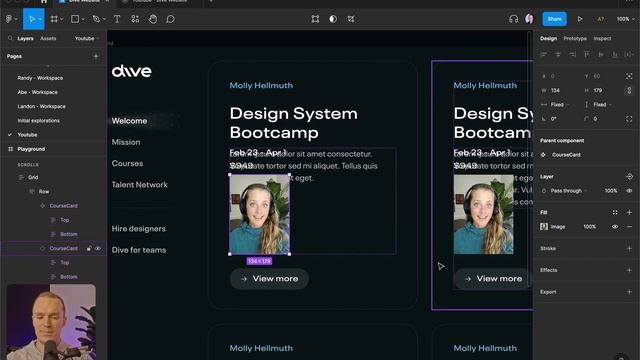Open shape tools options arrow
Viewport: 640px width, 360px height.
[x=83, y=19]
